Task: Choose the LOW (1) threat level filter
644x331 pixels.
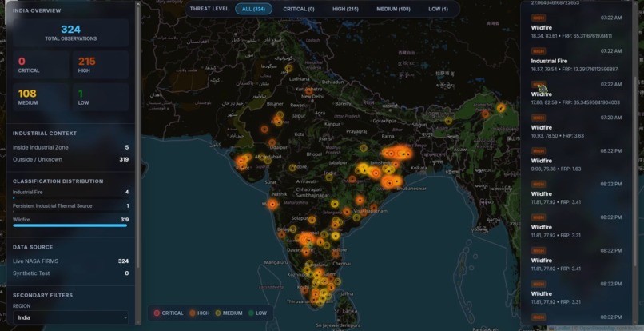Action: [x=438, y=9]
